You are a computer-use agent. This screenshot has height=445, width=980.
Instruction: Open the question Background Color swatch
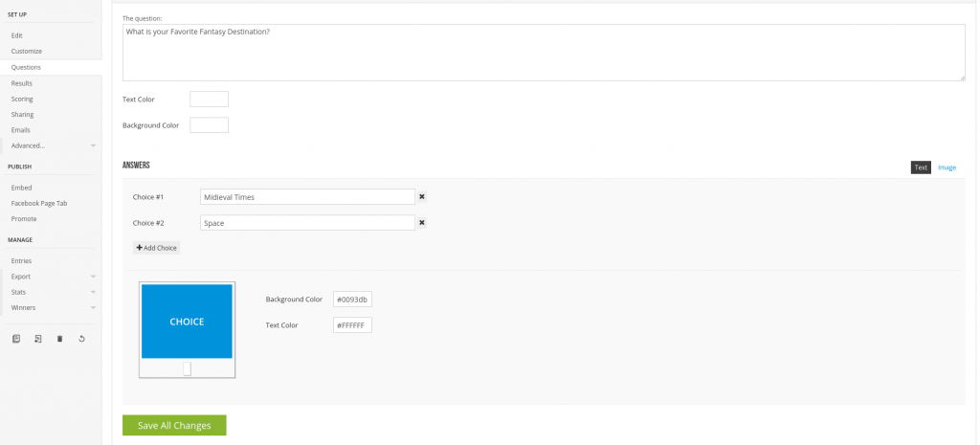210,125
